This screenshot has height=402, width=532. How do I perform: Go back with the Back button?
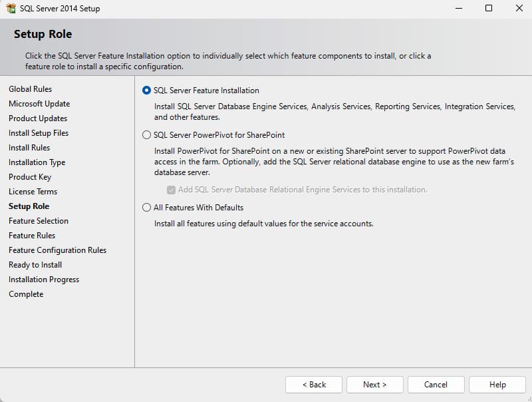point(314,385)
